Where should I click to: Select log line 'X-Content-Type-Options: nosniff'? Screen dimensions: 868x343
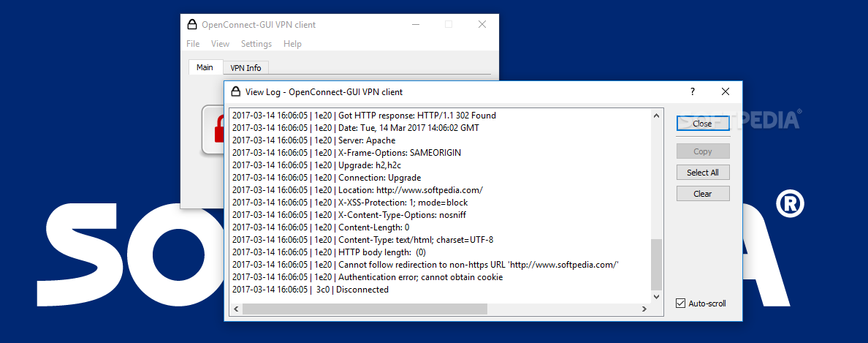click(349, 215)
